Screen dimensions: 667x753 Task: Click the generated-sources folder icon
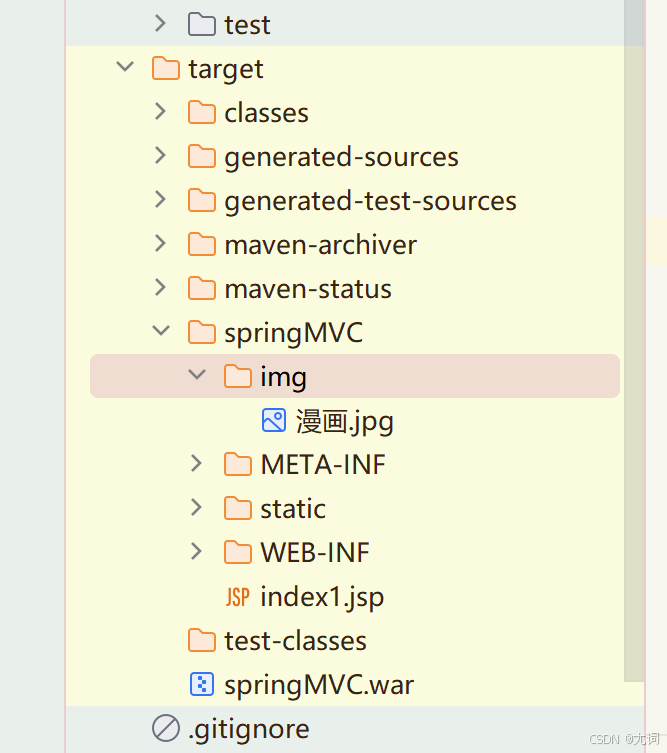tap(202, 157)
